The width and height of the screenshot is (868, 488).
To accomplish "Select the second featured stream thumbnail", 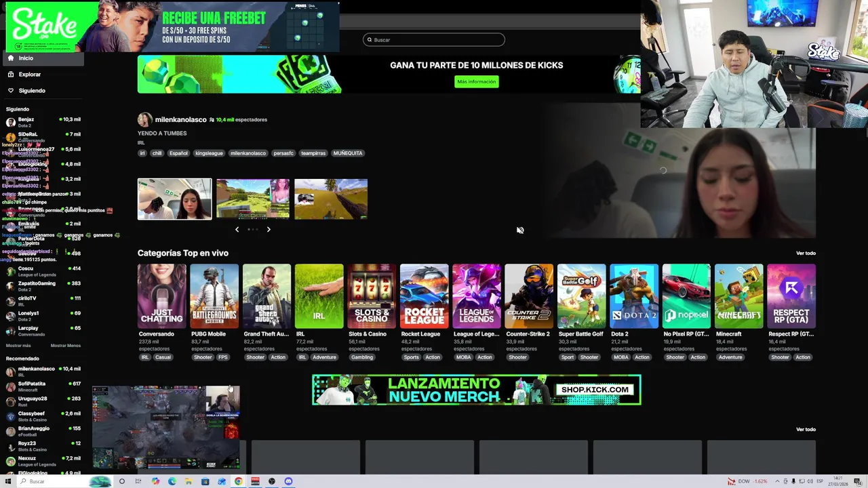I will tap(253, 199).
